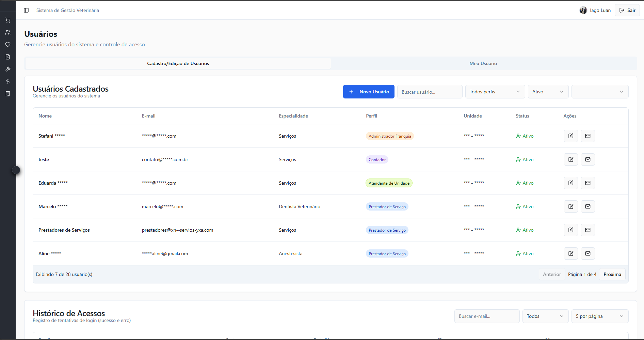
Task: Click the Exibindo 7 de 28 usuário(s) text
Action: coord(64,274)
